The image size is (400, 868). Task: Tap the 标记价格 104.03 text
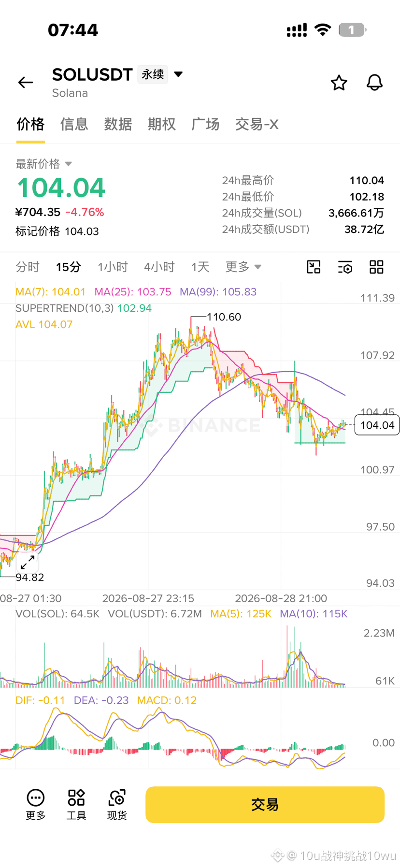pyautogui.click(x=57, y=231)
